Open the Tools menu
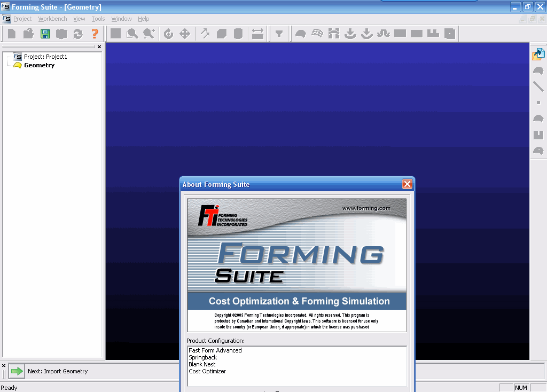This screenshot has height=392, width=547. (x=98, y=19)
